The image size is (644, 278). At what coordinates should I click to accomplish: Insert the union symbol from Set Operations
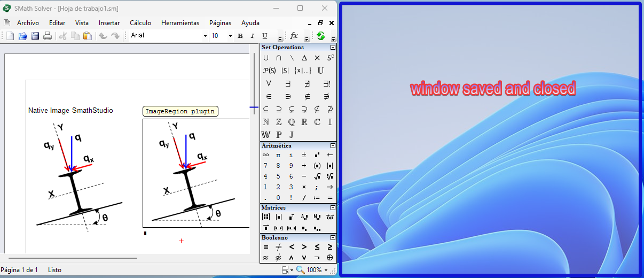265,58
